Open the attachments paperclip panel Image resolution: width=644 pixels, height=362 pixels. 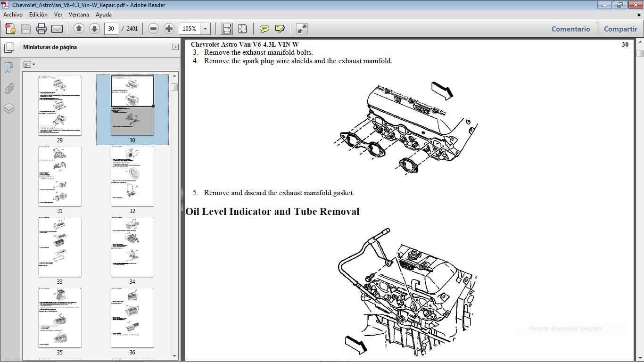(x=9, y=88)
